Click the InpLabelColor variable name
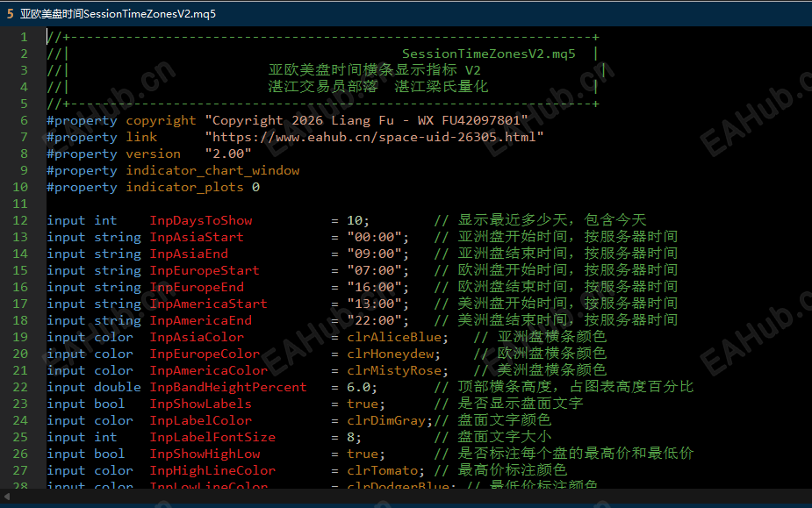The width and height of the screenshot is (812, 508). [201, 420]
